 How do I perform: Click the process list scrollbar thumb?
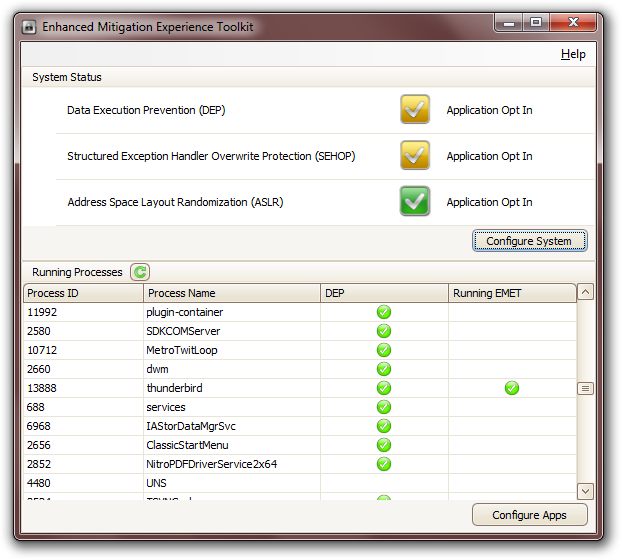click(586, 388)
